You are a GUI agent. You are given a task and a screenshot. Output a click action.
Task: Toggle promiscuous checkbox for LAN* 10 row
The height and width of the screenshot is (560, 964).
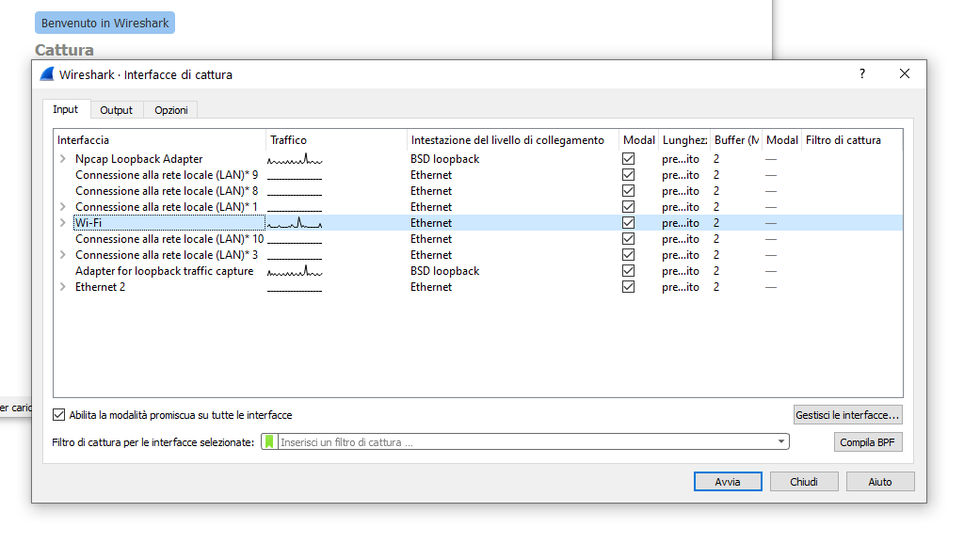tap(628, 238)
